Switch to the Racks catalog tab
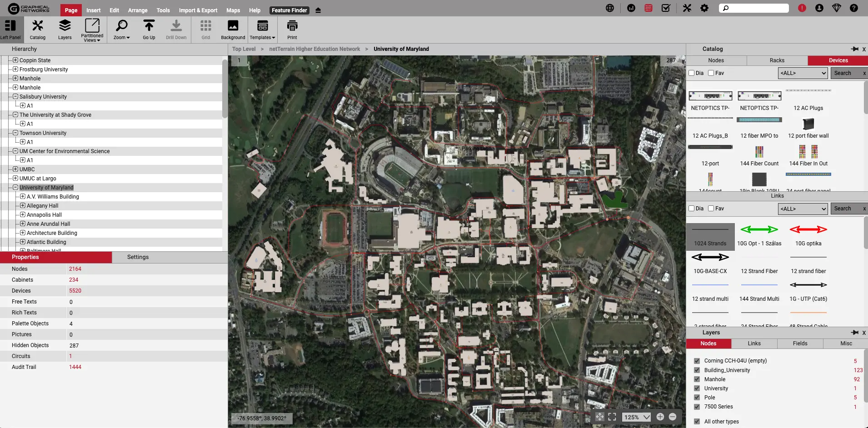The width and height of the screenshot is (868, 428). tap(777, 60)
